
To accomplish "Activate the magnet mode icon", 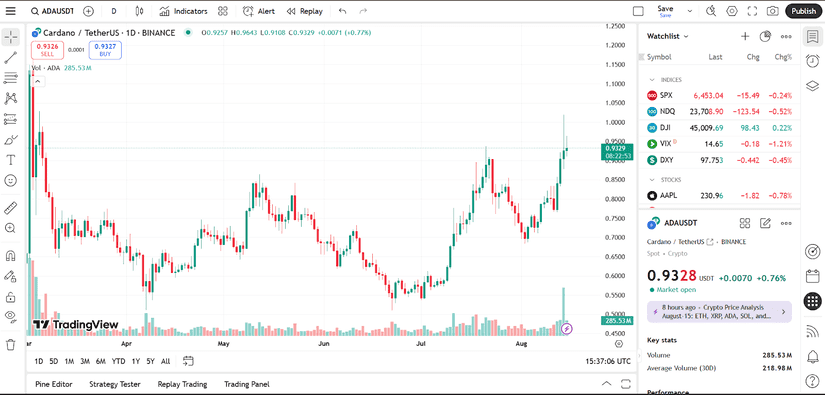I will coord(11,256).
